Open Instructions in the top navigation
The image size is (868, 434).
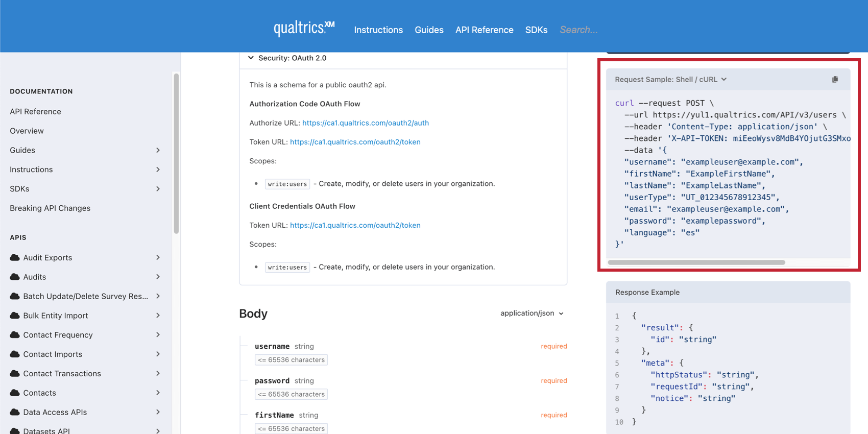tap(378, 30)
